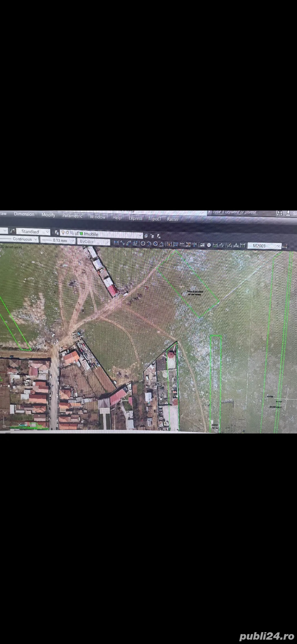Pick the Angular dimension tool icon
Viewport: 297px width, 644px height.
(x=161, y=244)
